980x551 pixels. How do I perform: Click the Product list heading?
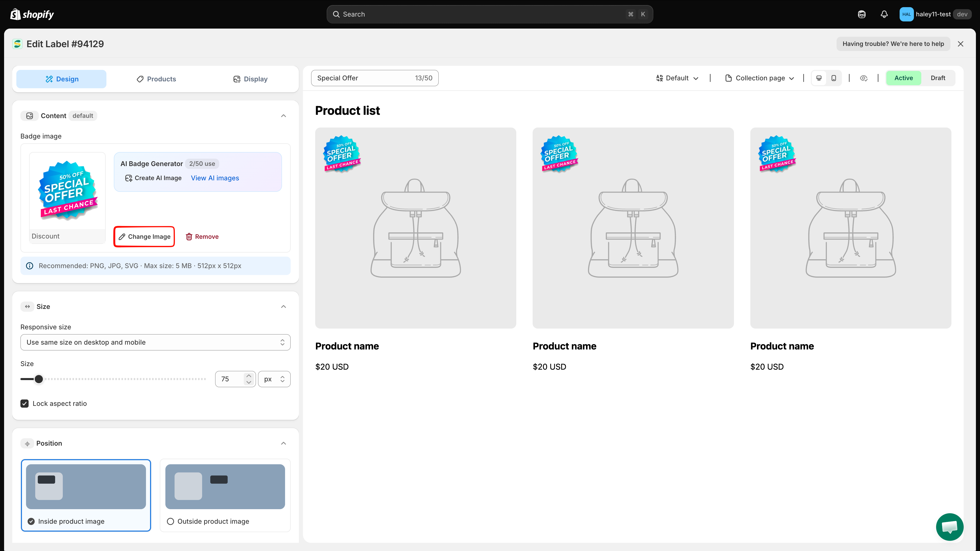click(347, 110)
